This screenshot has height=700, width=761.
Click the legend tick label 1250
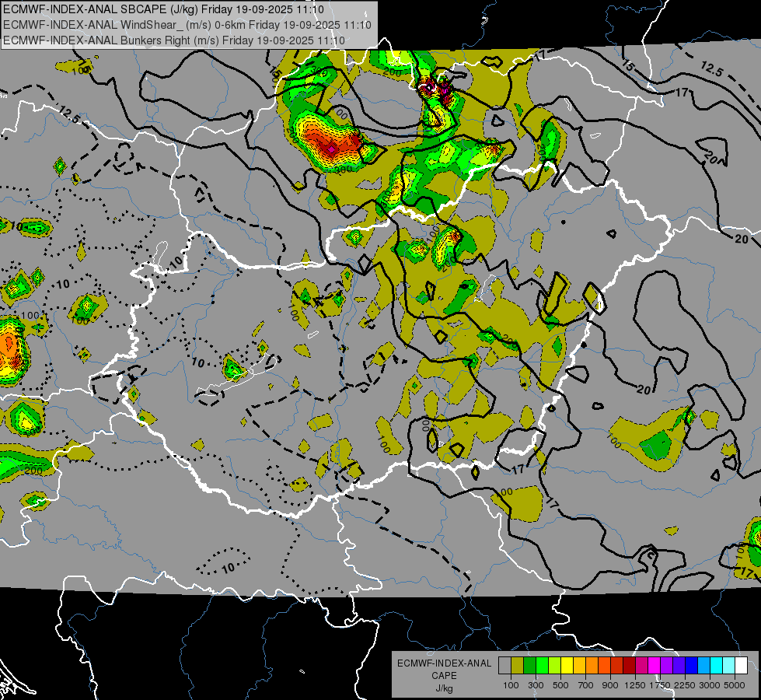pos(635,685)
